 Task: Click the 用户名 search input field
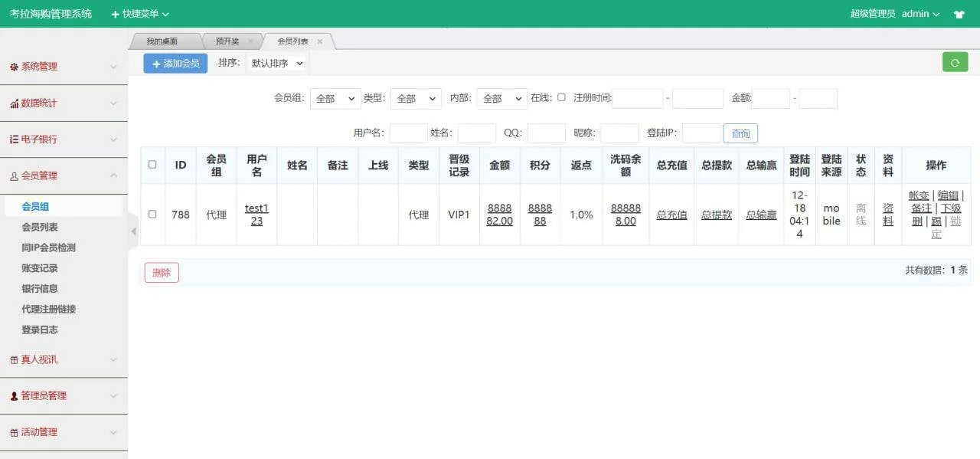[x=408, y=133]
